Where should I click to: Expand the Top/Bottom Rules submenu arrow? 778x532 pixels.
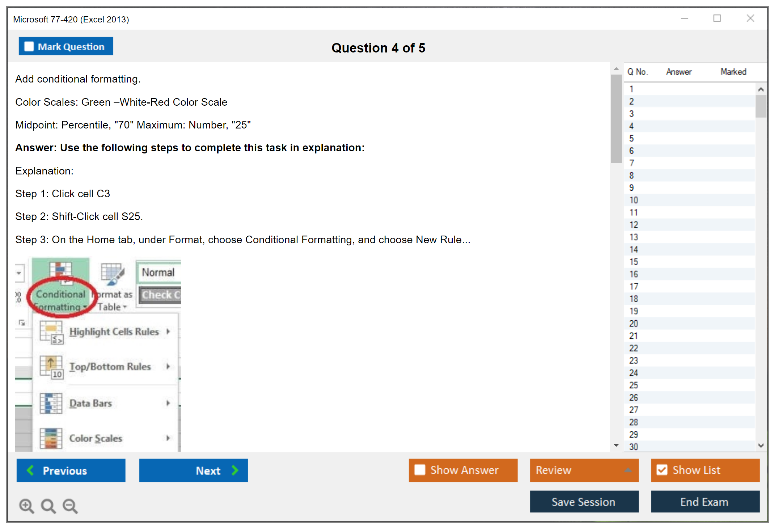tap(168, 366)
